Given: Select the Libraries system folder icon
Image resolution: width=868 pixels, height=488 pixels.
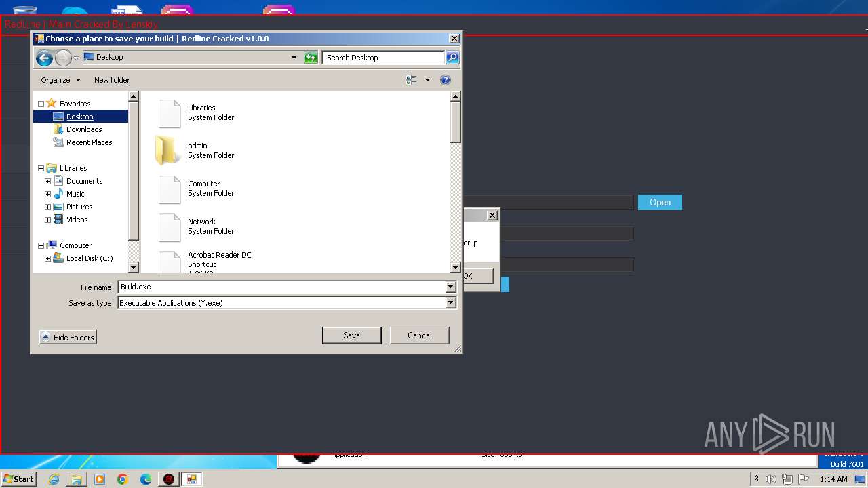Looking at the screenshot, I should click(170, 113).
